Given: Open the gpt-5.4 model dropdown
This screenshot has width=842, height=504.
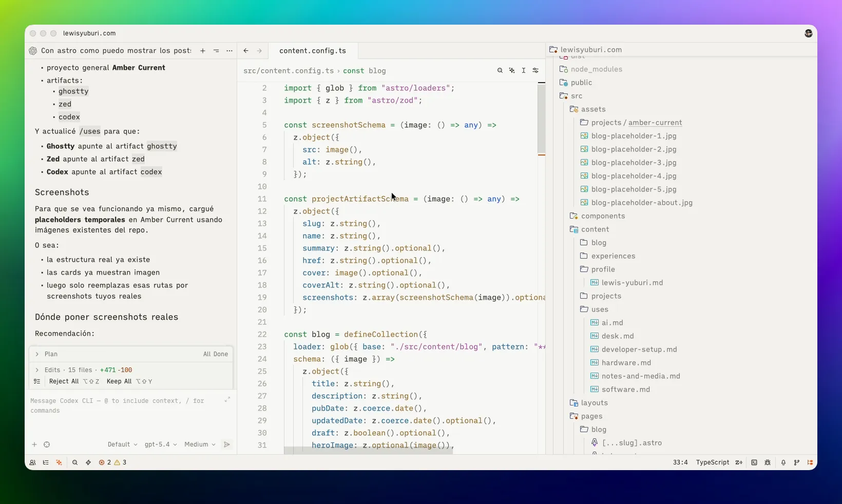Looking at the screenshot, I should point(160,444).
